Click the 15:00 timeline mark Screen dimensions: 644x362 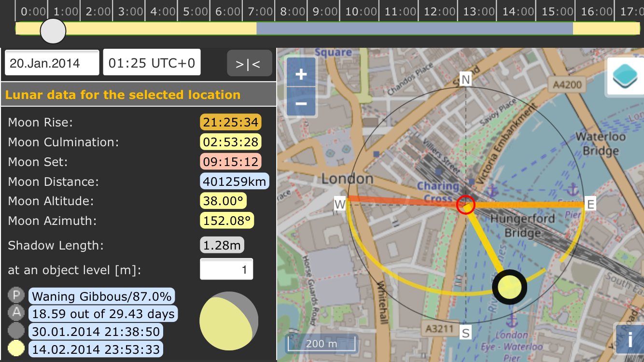(557, 11)
